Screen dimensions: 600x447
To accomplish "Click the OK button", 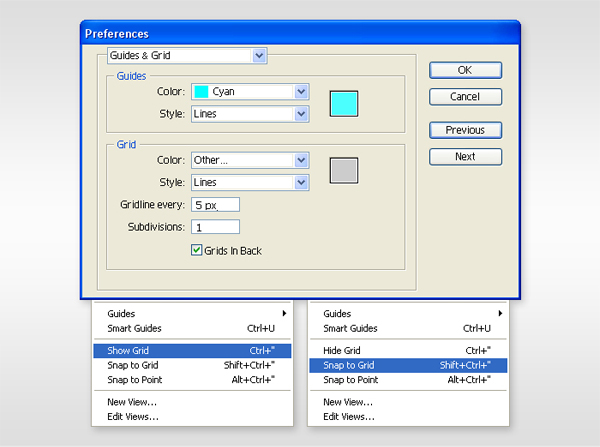I will tap(465, 70).
